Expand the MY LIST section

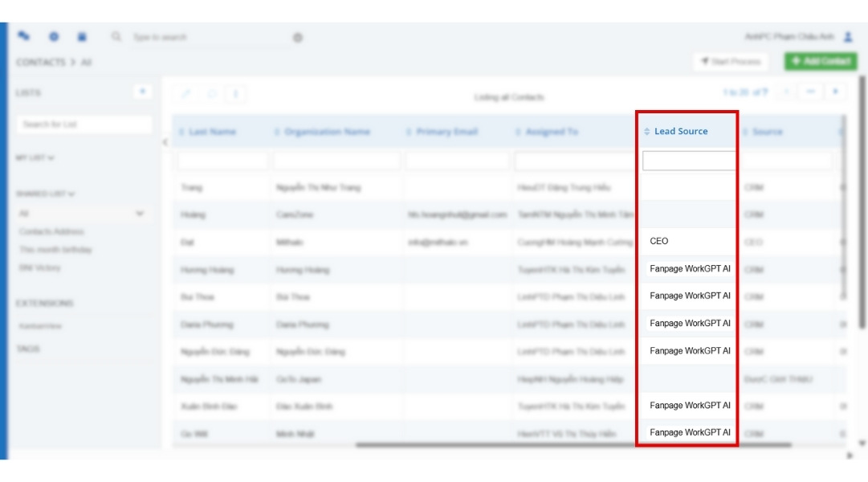click(35, 158)
